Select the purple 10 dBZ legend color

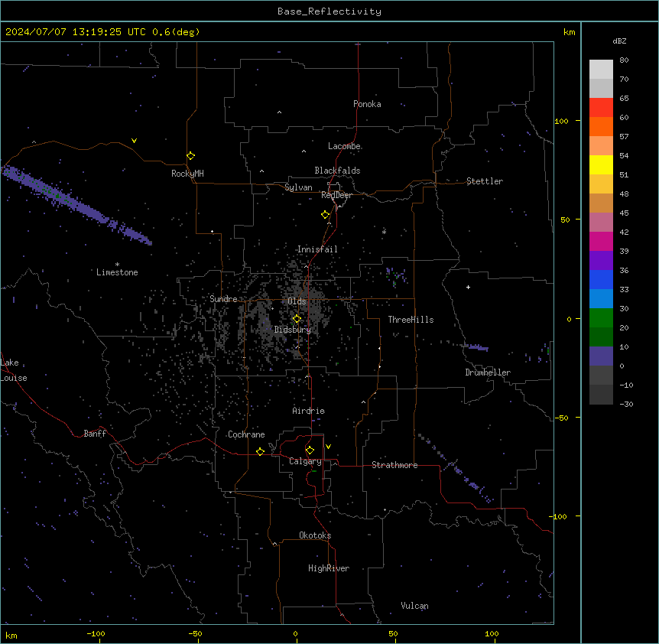[x=601, y=356]
